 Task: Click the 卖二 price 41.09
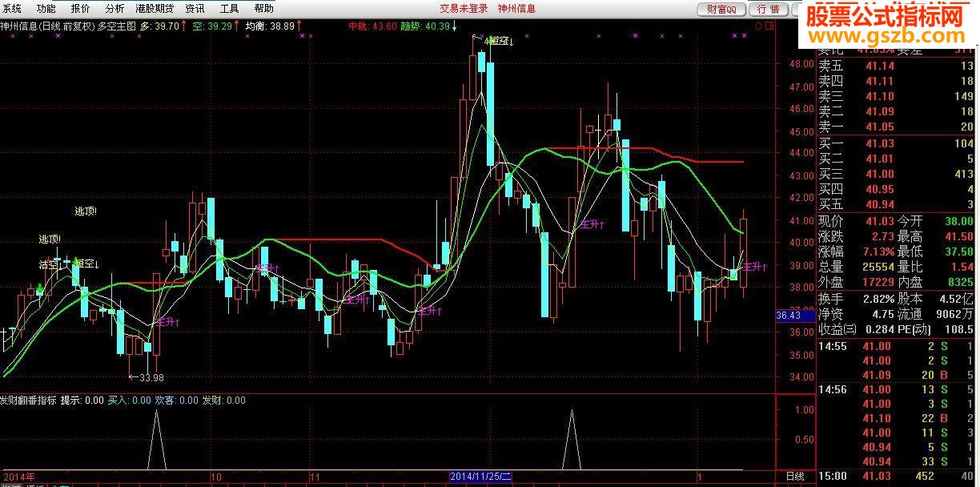coord(880,112)
